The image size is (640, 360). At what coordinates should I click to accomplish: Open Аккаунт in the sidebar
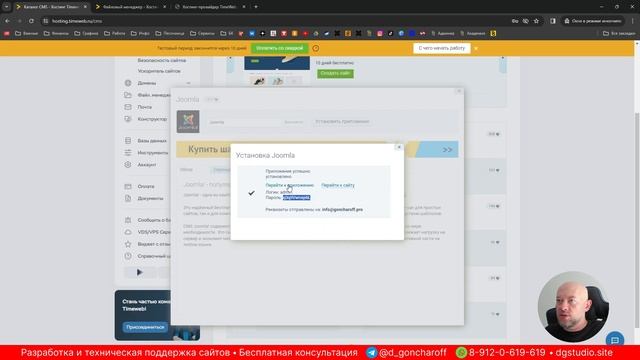147,165
